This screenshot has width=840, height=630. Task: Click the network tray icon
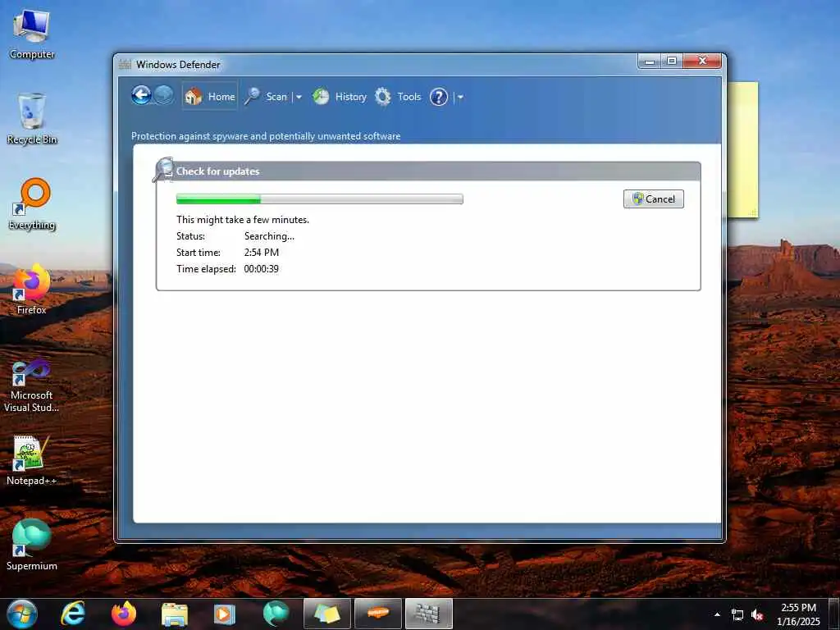(737, 615)
